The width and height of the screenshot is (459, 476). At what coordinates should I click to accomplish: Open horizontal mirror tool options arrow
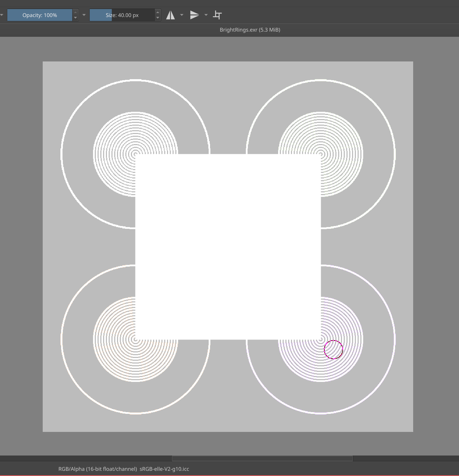click(182, 15)
